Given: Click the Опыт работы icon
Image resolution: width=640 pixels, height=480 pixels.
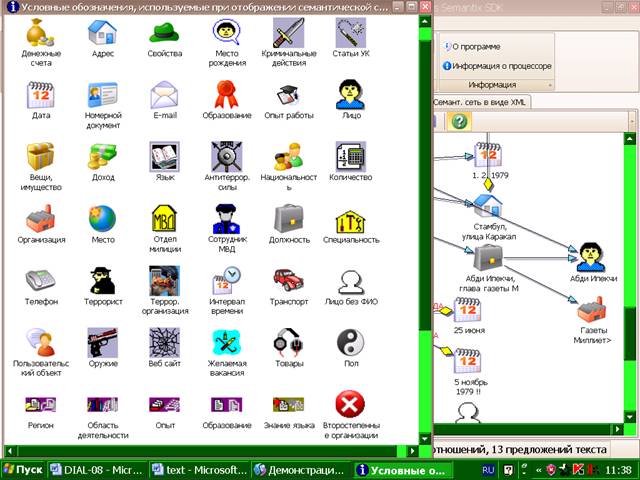Looking at the screenshot, I should 289,95.
